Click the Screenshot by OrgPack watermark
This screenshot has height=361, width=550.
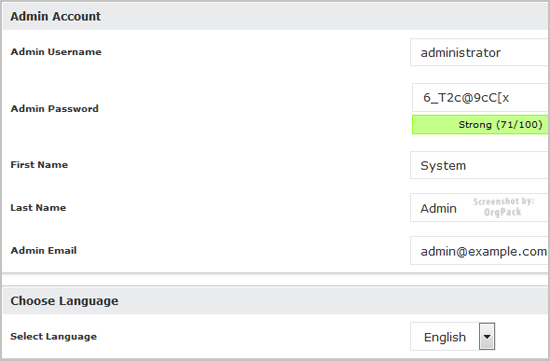[503, 207]
